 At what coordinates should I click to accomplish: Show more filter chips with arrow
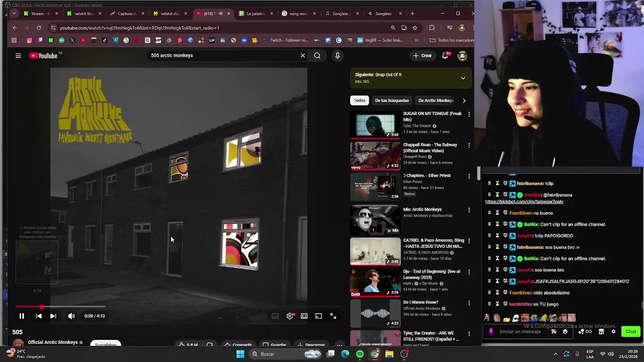pos(464,101)
